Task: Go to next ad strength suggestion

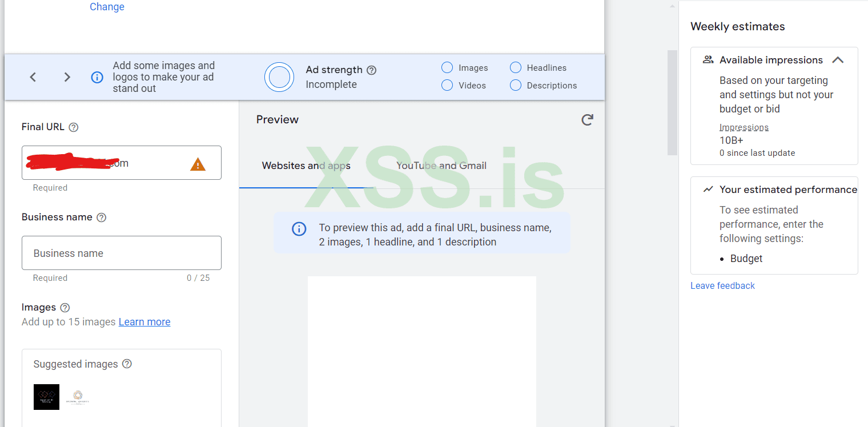Action: click(x=67, y=77)
